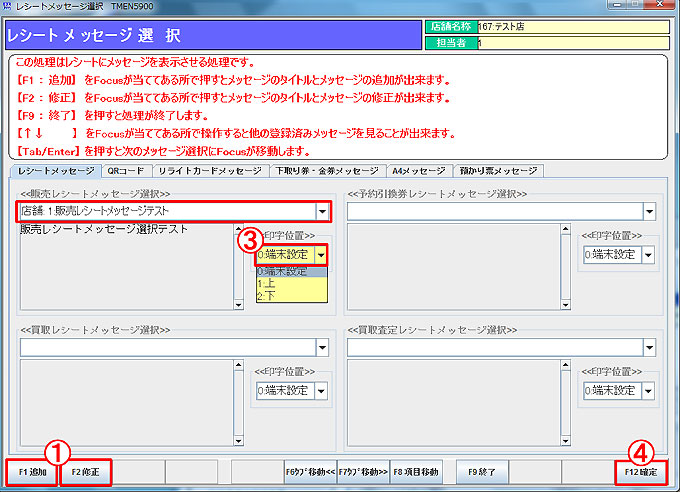Click the F2 修正 button
The height and width of the screenshot is (492, 680).
point(85,472)
